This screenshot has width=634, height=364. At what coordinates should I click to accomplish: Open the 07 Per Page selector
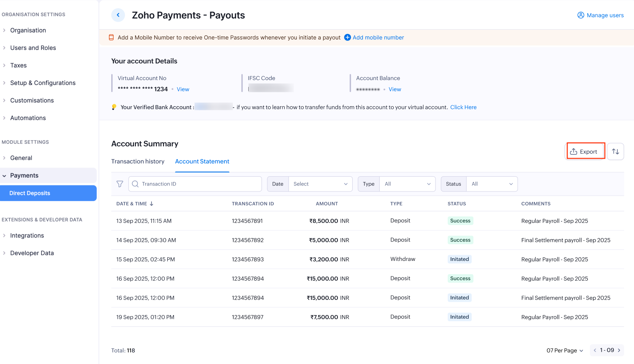pyautogui.click(x=564, y=350)
